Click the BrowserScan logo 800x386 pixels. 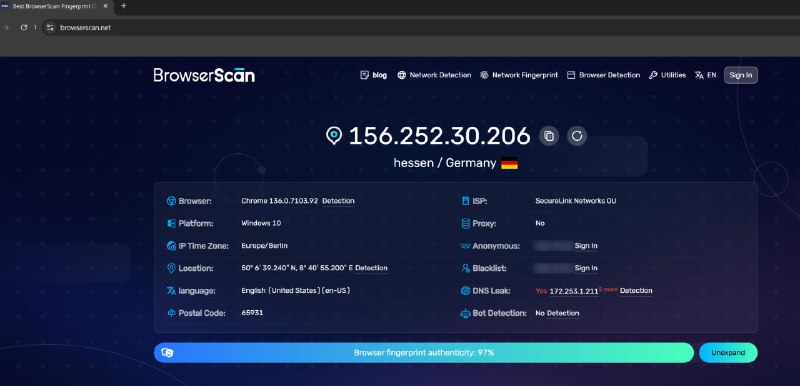[x=204, y=75]
